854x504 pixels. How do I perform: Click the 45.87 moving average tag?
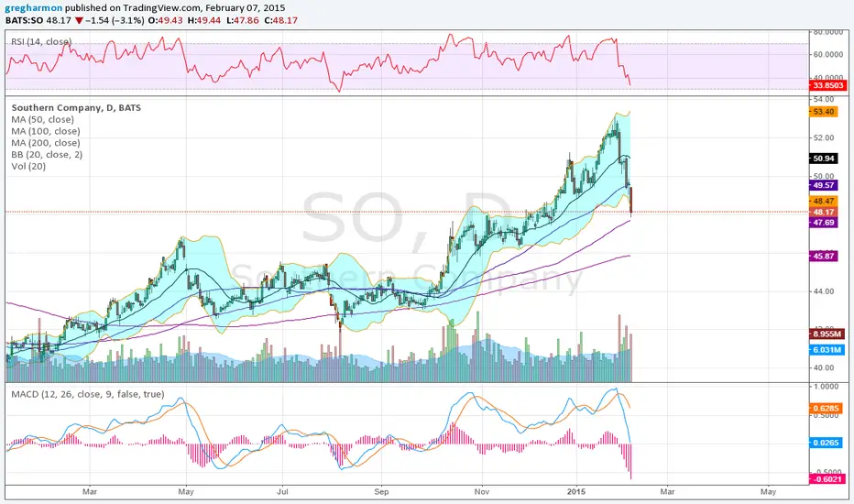[x=823, y=256]
